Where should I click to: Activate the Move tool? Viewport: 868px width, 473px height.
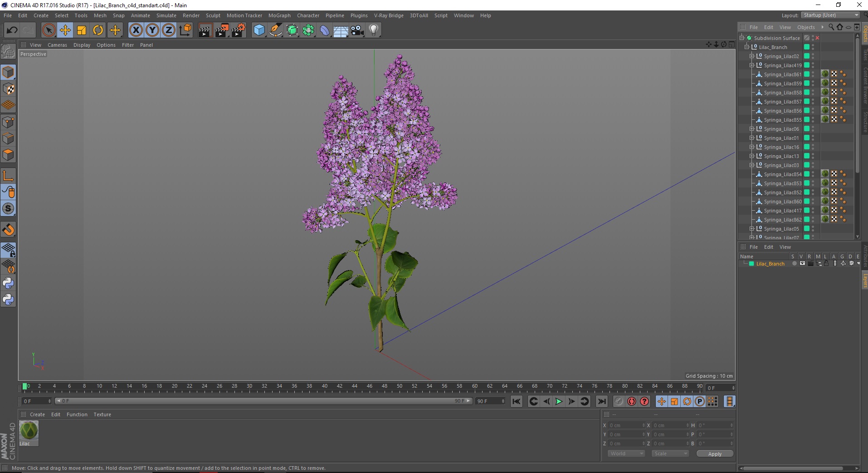[65, 30]
